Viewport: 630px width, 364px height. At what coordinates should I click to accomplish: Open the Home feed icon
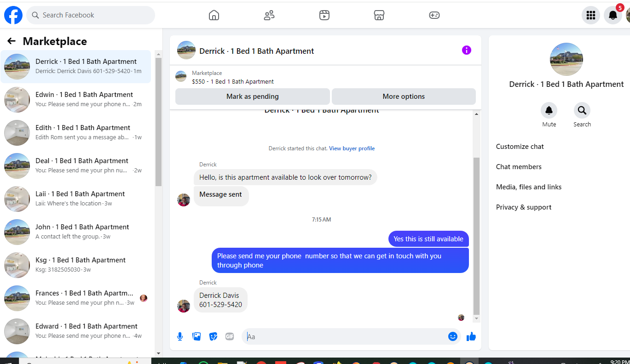214,15
